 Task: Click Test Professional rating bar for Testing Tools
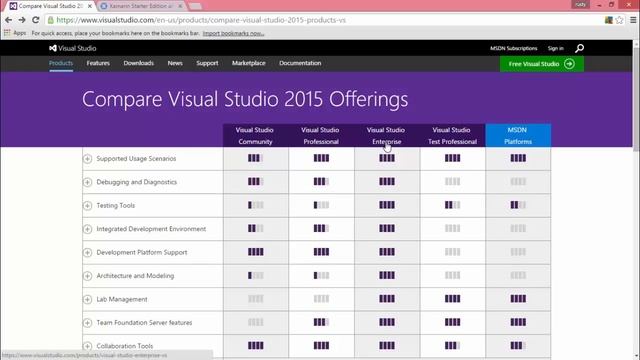[452, 205]
